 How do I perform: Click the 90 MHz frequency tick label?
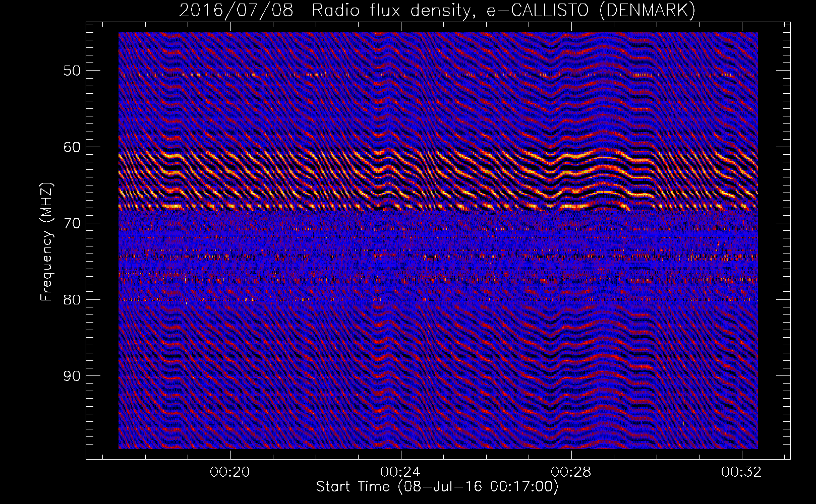(x=72, y=376)
